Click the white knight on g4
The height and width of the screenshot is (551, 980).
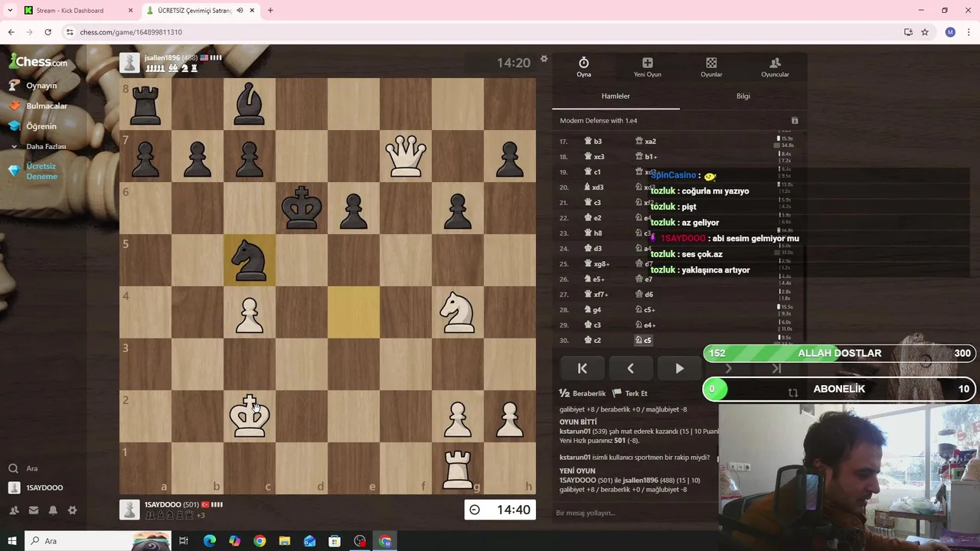(458, 312)
